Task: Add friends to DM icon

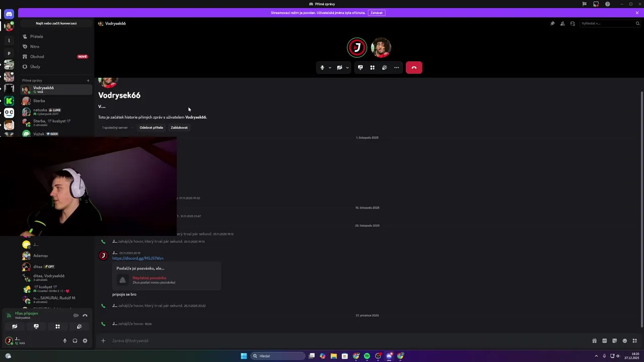Action: tap(562, 24)
